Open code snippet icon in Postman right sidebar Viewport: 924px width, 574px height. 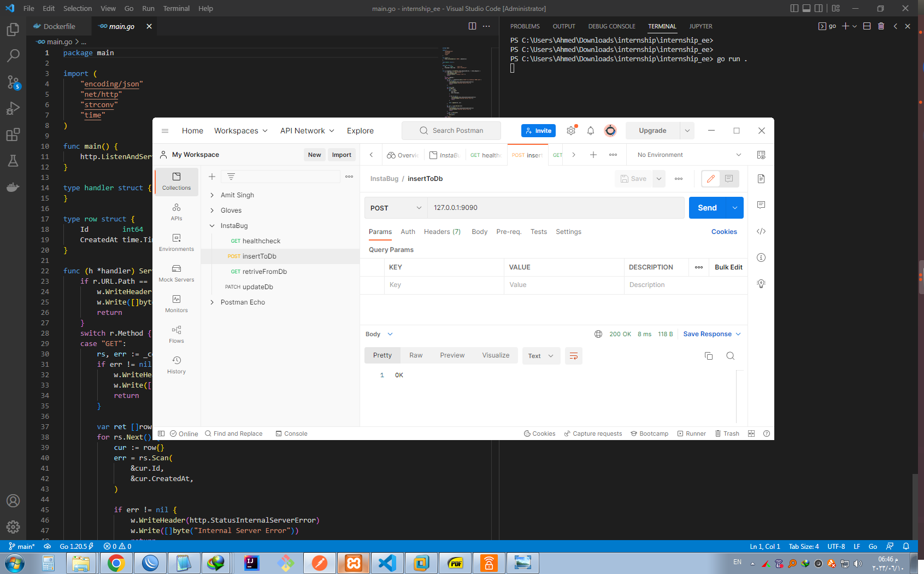[x=761, y=231]
